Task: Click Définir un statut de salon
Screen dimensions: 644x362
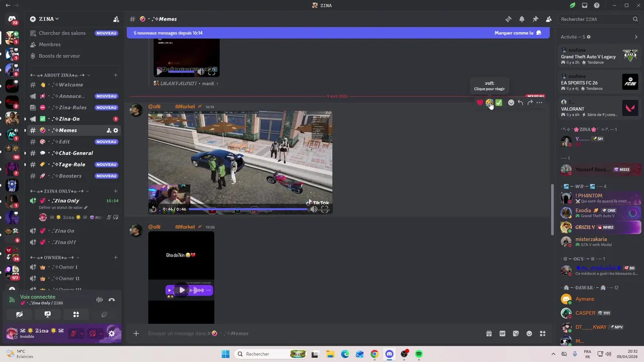Action: (x=63, y=208)
